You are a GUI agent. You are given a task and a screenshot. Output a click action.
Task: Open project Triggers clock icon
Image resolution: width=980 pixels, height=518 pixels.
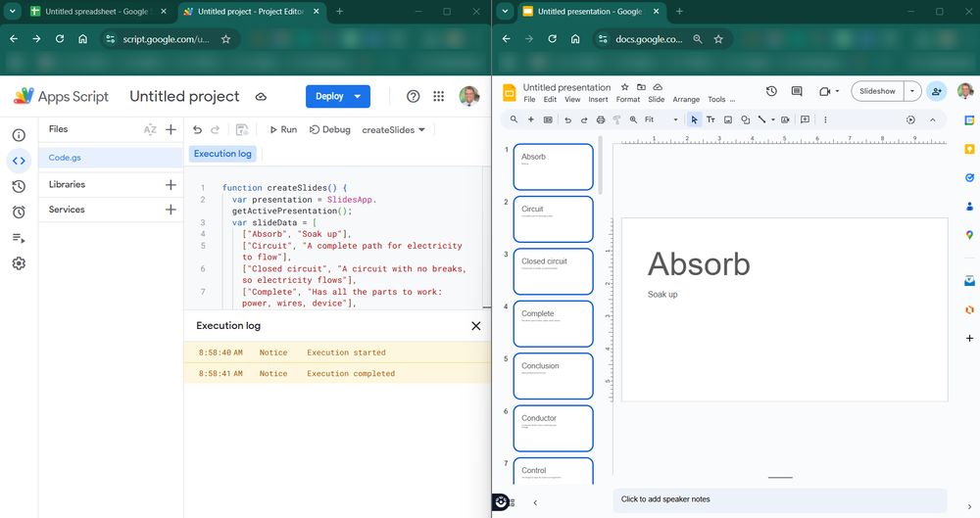pos(19,212)
